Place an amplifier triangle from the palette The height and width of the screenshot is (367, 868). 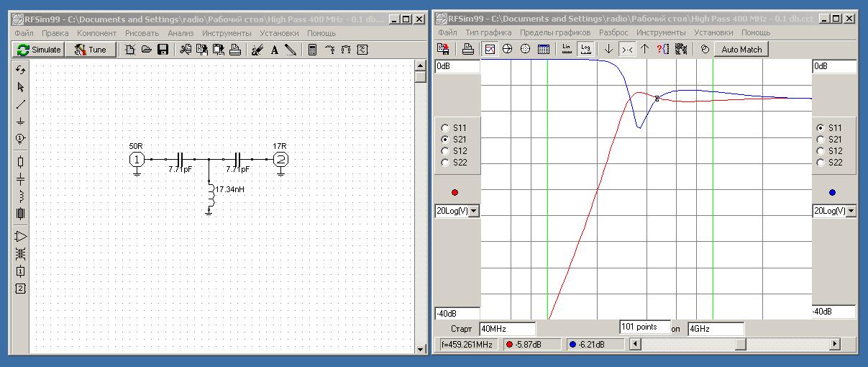(20, 236)
